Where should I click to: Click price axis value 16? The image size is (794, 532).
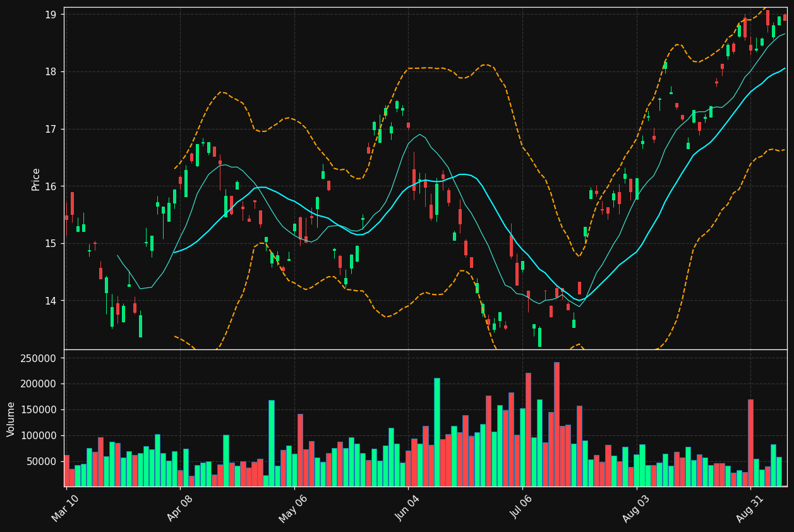click(x=51, y=186)
